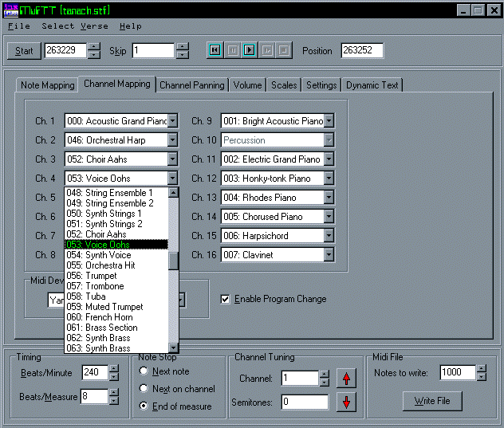Viewport: 504px width, 428px height.
Task: Decrease Beats/Minute with down spinner
Action: coord(114,376)
